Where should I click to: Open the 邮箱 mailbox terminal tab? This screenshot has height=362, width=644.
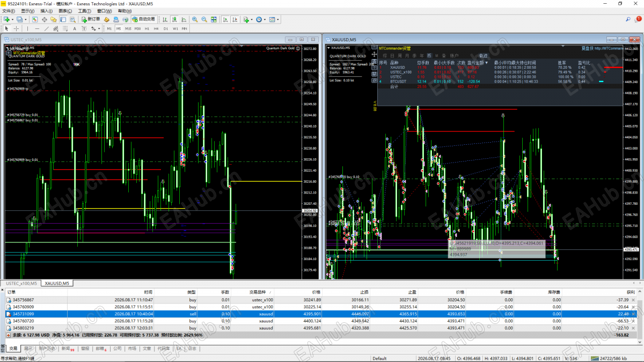tap(101, 349)
